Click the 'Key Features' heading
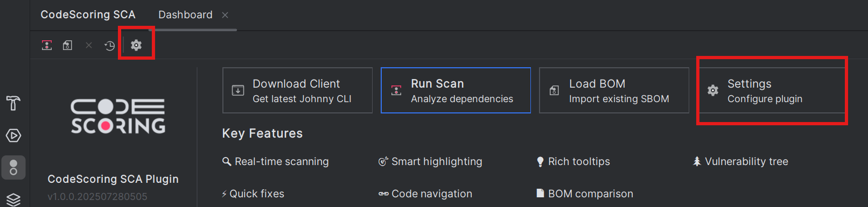868x207 pixels. (262, 133)
